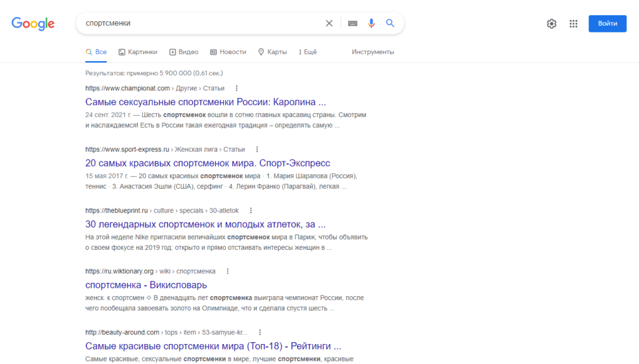Open Google apps grid icon

[573, 23]
